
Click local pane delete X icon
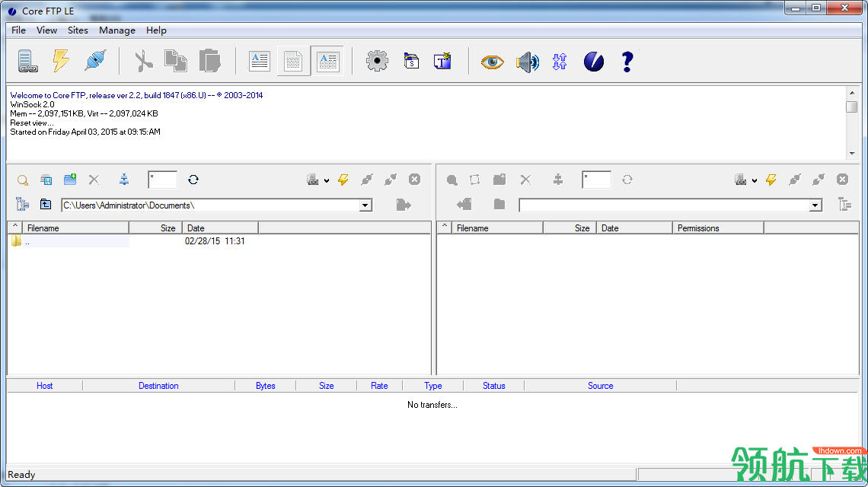tap(94, 180)
